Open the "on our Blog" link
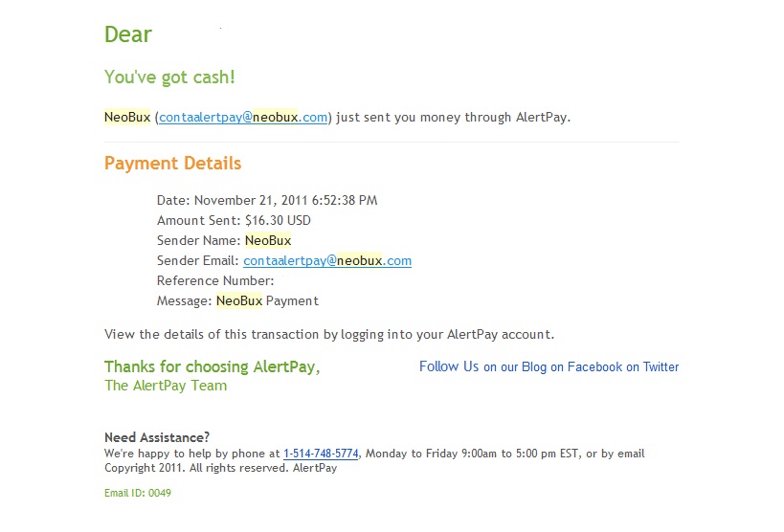This screenshot has height=532, width=784. 515,366
